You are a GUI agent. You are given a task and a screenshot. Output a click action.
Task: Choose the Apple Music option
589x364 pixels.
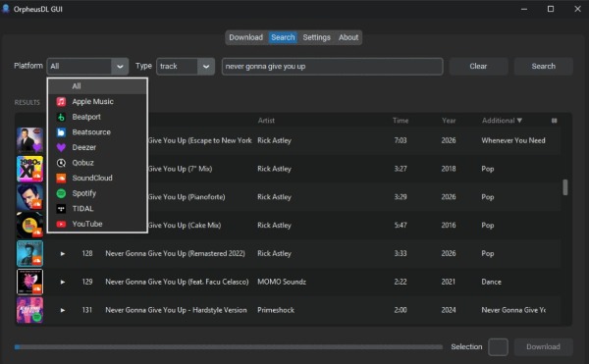tap(97, 102)
